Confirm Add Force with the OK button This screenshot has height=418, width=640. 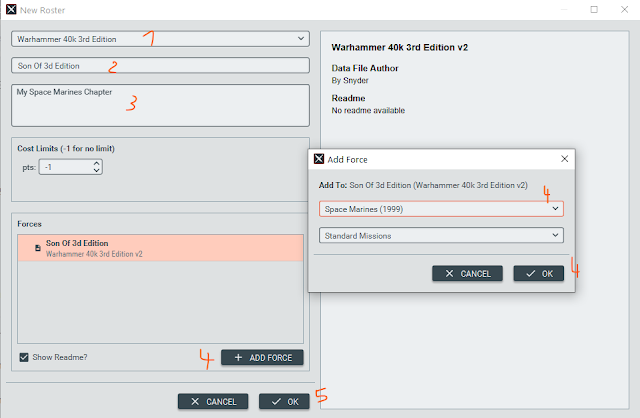pos(539,273)
